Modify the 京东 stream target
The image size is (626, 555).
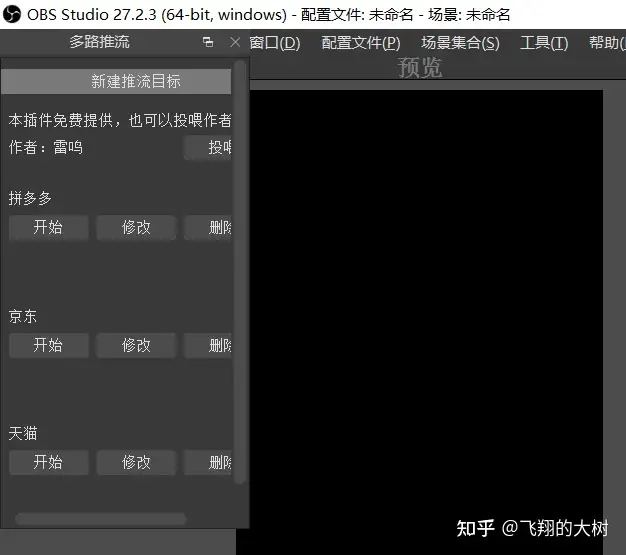pyautogui.click(x=136, y=345)
